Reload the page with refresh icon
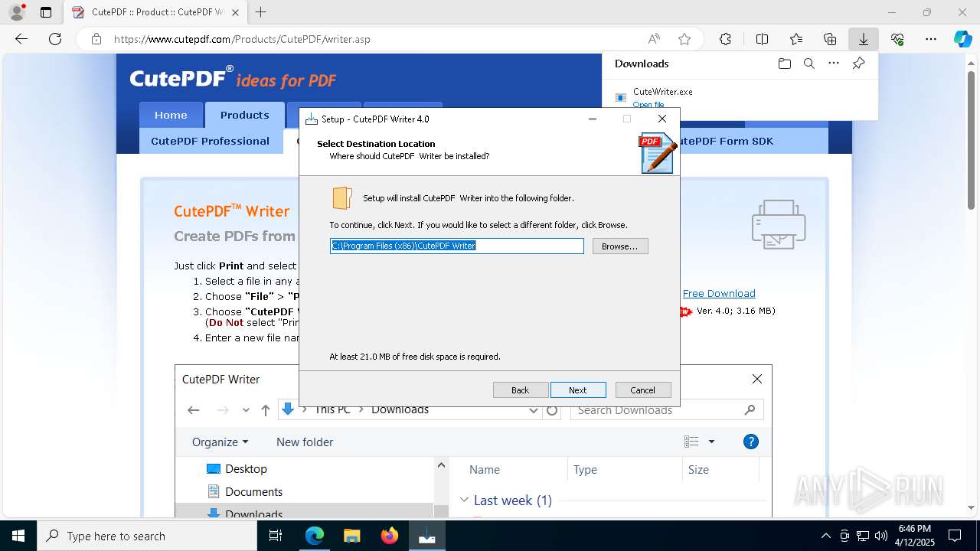980x551 pixels. 55,39
